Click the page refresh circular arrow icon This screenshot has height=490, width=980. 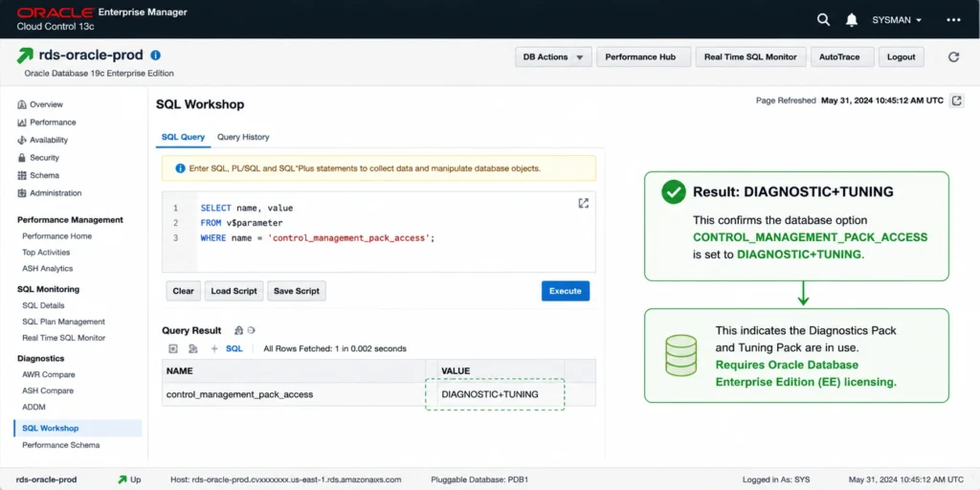click(953, 56)
